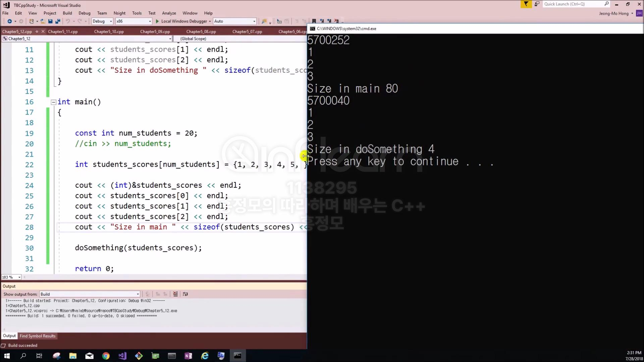Start the Local Windows Debugger

181,21
